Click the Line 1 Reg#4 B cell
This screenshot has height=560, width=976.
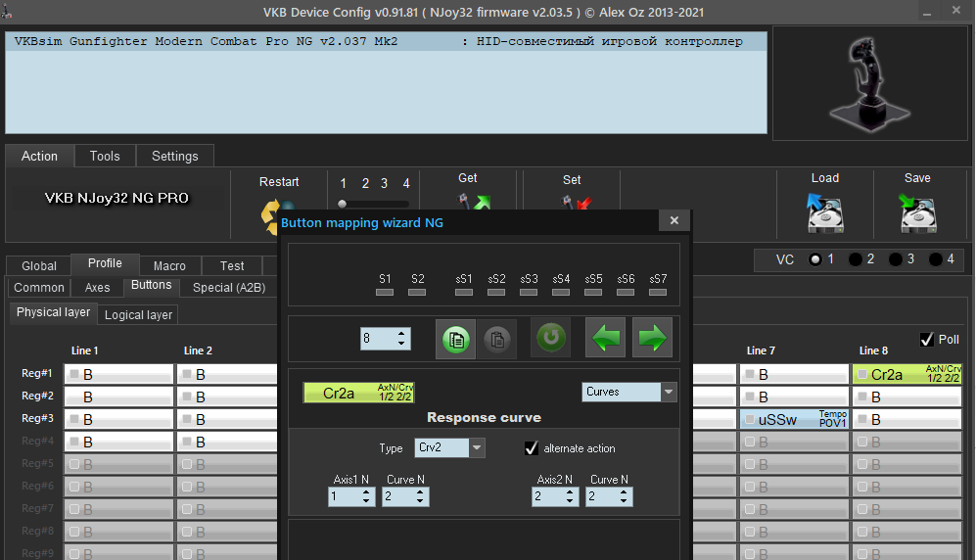[118, 442]
